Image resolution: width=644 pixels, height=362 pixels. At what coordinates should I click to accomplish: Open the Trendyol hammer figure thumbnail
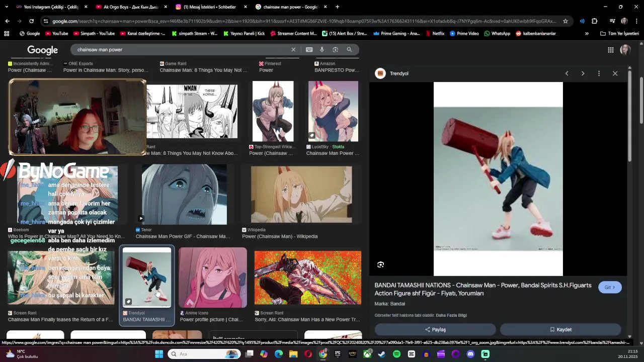pos(147,277)
